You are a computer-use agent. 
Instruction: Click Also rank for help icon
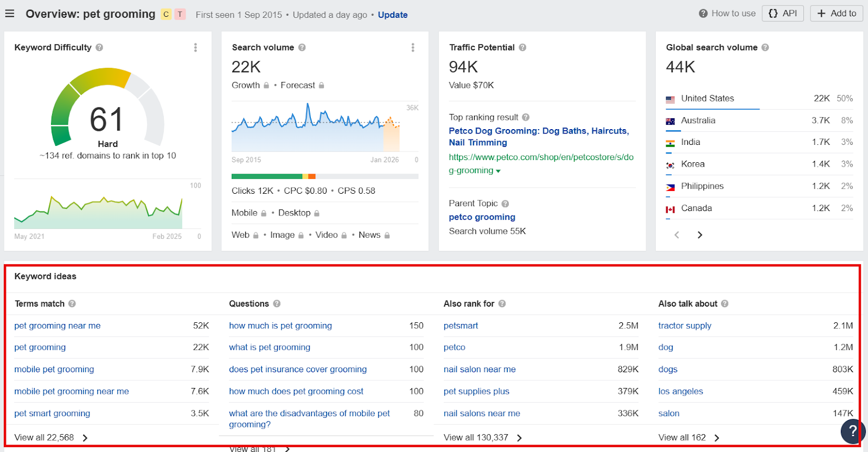pos(502,304)
